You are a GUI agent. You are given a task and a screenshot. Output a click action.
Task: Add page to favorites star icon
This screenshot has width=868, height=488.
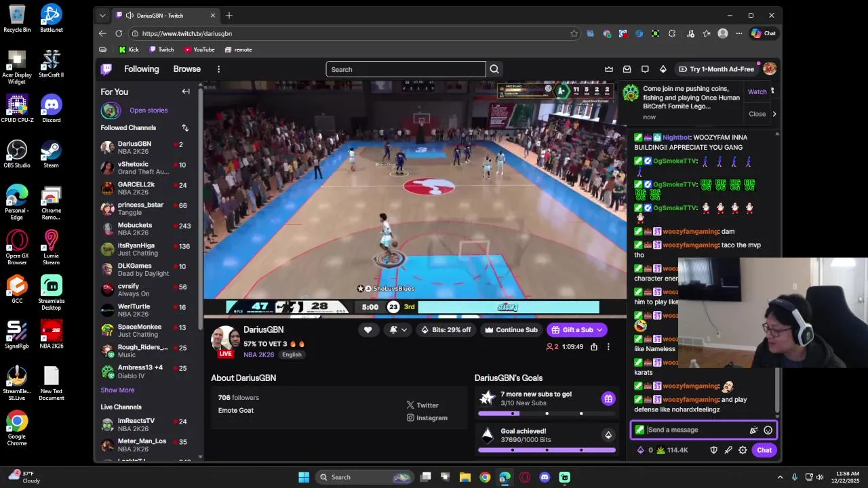click(574, 33)
